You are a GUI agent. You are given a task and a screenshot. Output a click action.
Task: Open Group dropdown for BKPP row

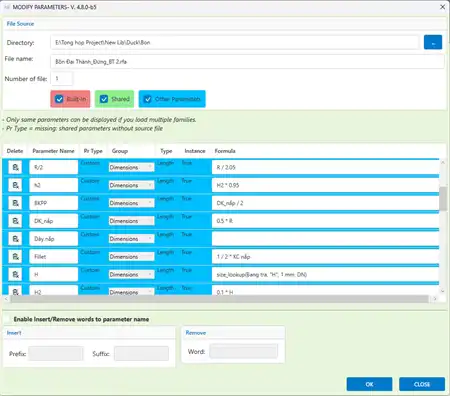click(131, 203)
